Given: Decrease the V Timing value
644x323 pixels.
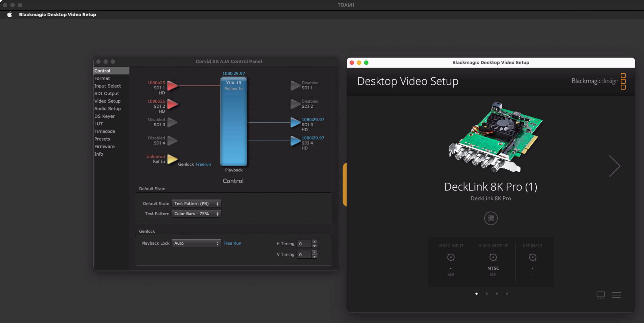Looking at the screenshot, I should 314,256.
